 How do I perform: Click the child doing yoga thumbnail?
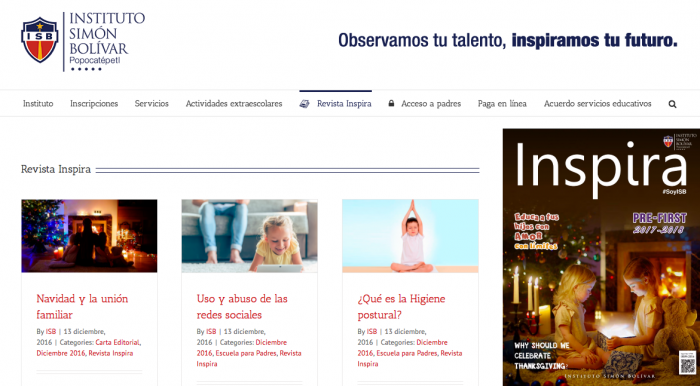[x=410, y=236]
